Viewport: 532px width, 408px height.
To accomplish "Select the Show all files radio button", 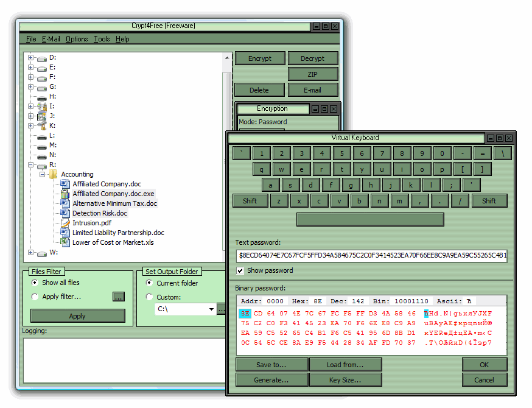I will point(35,283).
